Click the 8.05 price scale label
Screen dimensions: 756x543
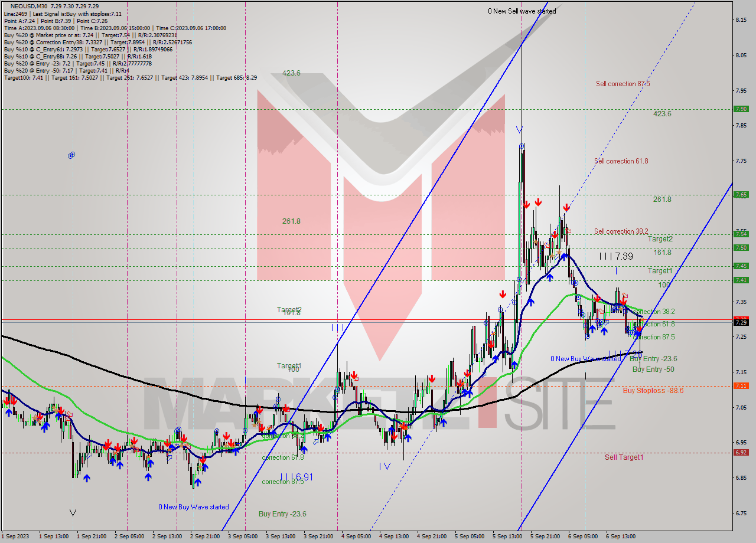click(742, 55)
